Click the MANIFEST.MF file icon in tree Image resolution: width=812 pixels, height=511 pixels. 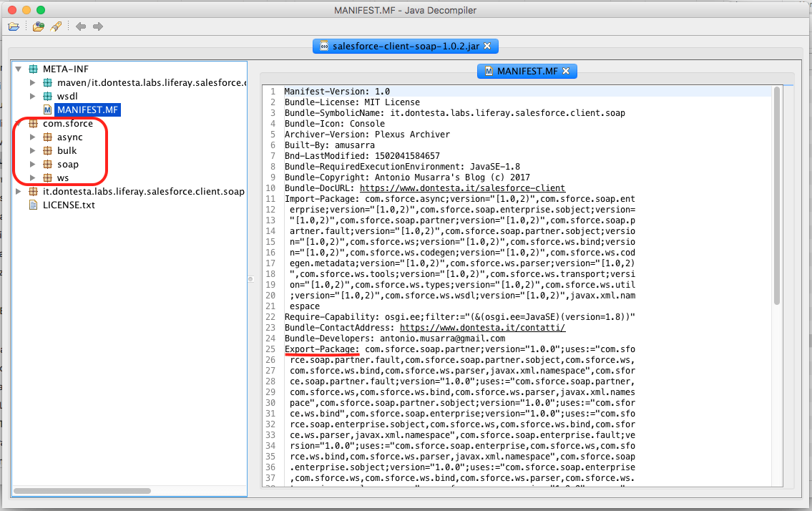[x=48, y=110]
